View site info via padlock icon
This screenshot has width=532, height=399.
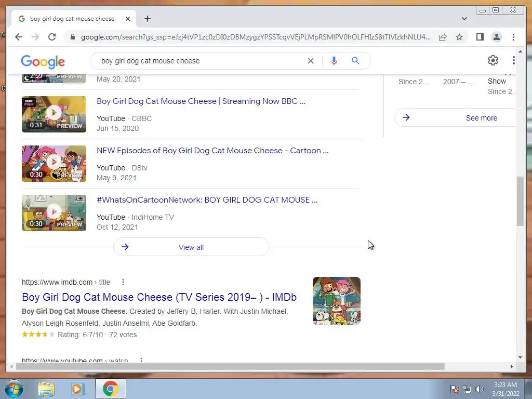coord(72,37)
